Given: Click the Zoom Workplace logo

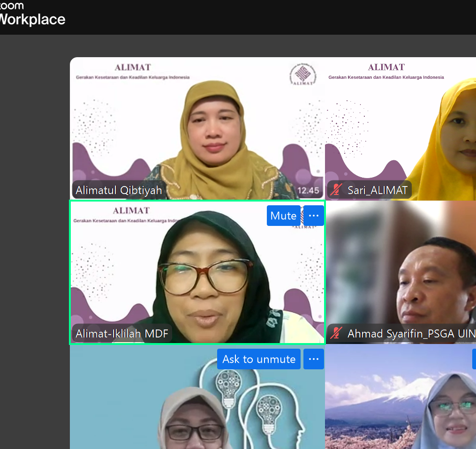Looking at the screenshot, I should click(x=32, y=14).
